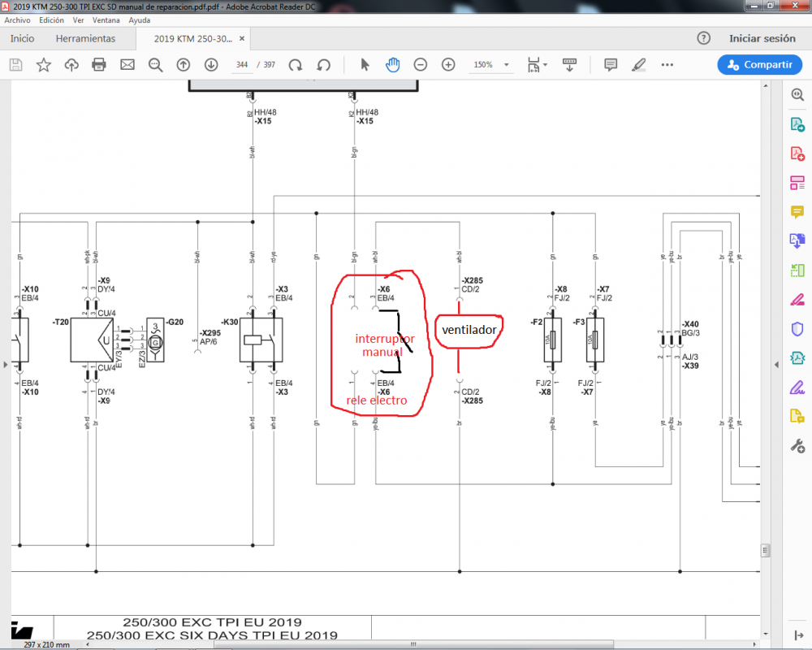Expand the left navigation pane arrow
This screenshot has height=650, width=812.
coord(5,365)
